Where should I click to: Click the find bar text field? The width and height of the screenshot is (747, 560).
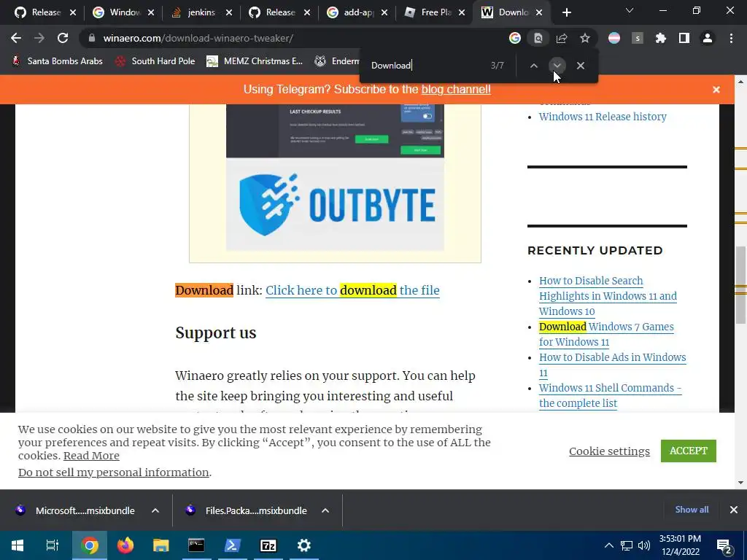[426, 66]
